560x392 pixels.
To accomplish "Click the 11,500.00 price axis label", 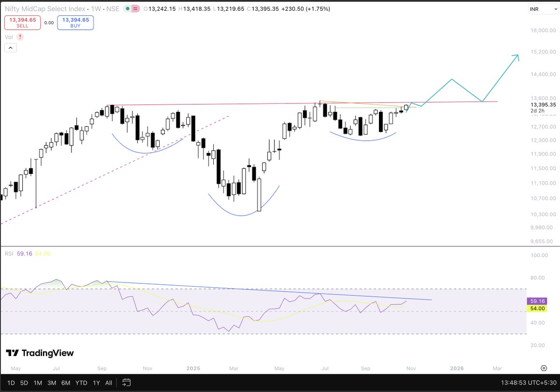I will point(544,169).
